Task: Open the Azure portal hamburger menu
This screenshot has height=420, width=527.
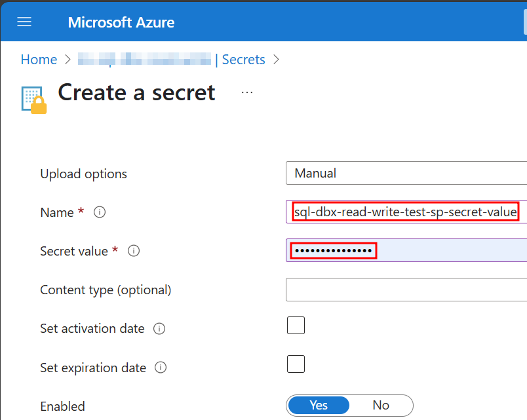Action: pyautogui.click(x=24, y=22)
